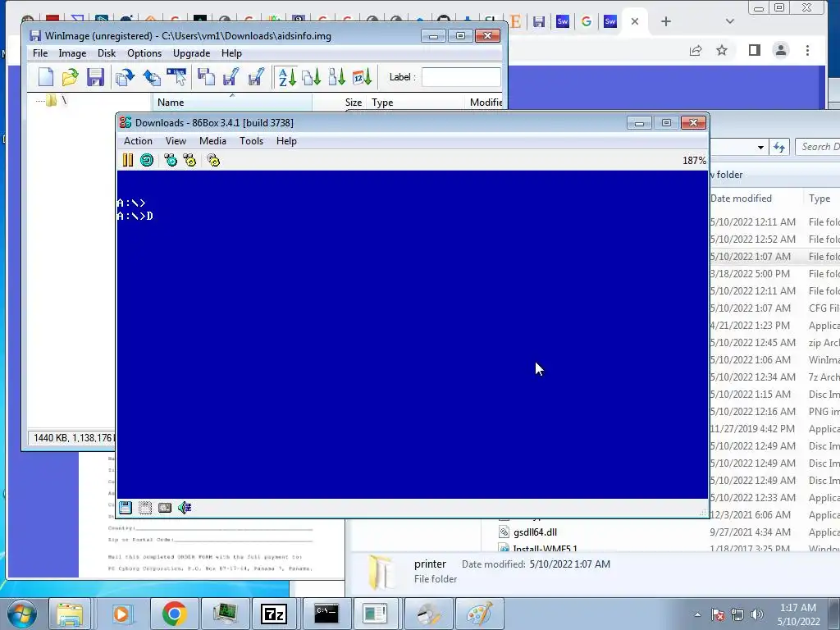The width and height of the screenshot is (840, 630).
Task: Show hidden tray icons arrow
Action: [697, 614]
